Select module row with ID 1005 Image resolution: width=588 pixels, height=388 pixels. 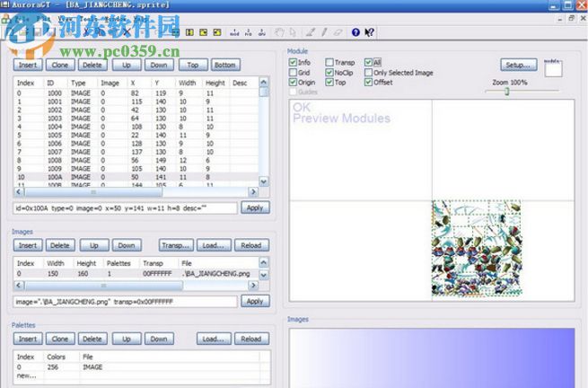[136, 135]
